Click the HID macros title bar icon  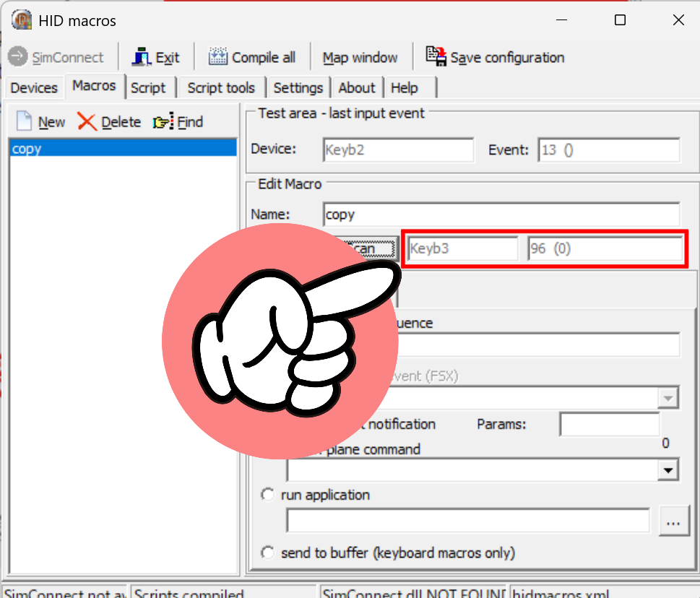coord(22,20)
